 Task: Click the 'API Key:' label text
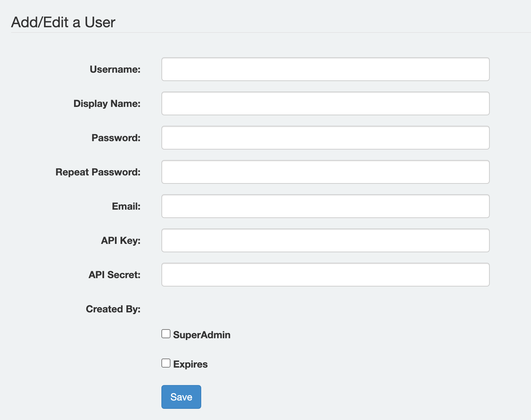(121, 240)
